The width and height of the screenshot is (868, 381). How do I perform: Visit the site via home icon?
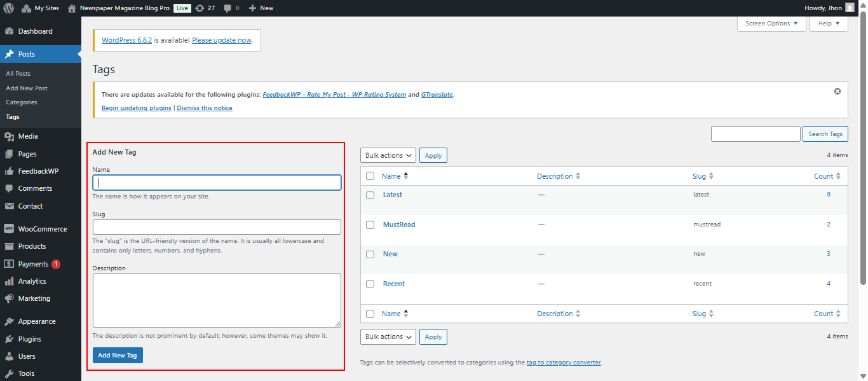coord(72,8)
